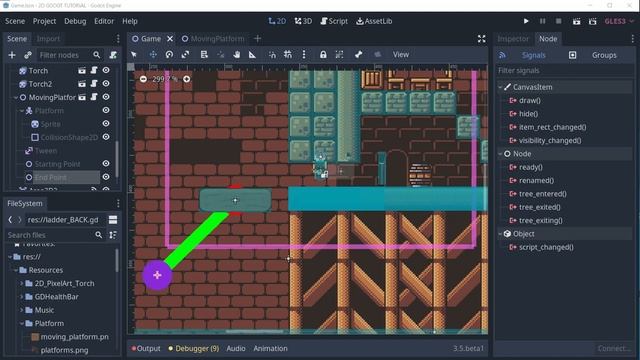640x360 pixels.
Task: Open the AssetLib workspace
Action: (374, 21)
